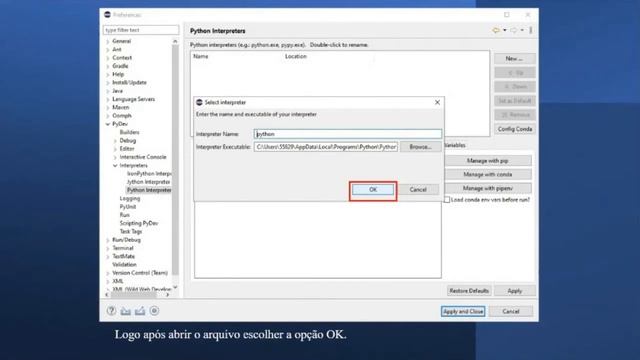Image resolution: width=640 pixels, height=360 pixels.
Task: Click Manage with pipenv button
Action: pos(488,188)
